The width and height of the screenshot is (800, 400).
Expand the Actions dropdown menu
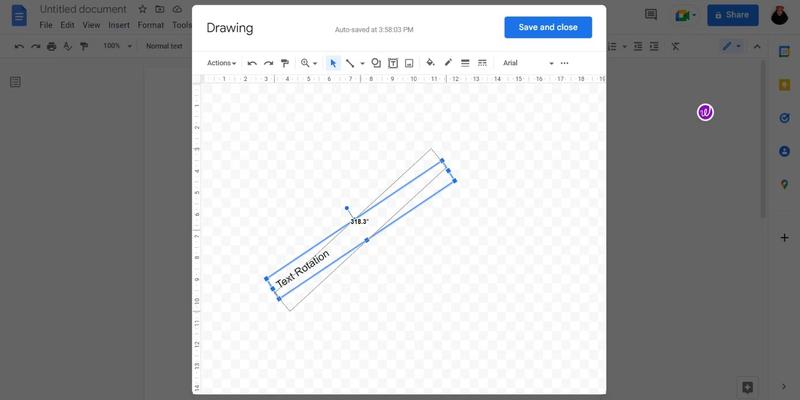[221, 63]
